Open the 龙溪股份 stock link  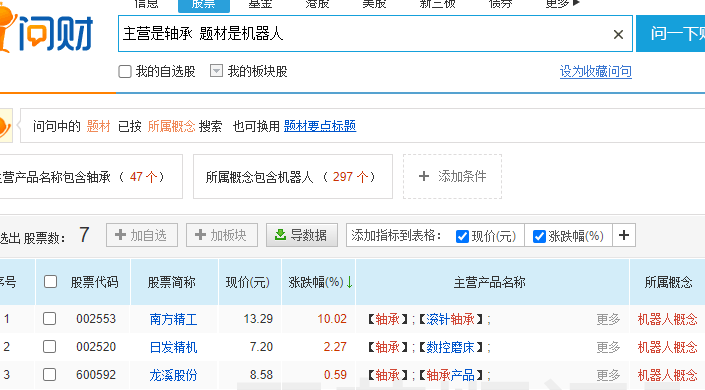point(174,375)
